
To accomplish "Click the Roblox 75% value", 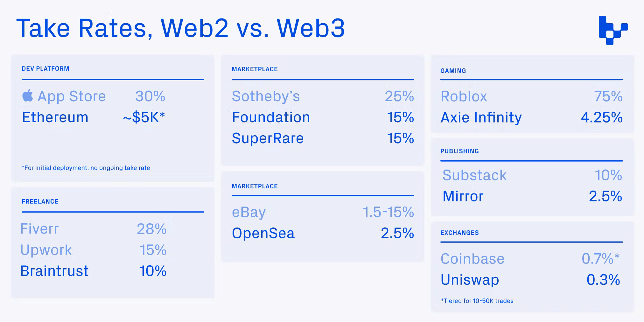I will (x=608, y=96).
